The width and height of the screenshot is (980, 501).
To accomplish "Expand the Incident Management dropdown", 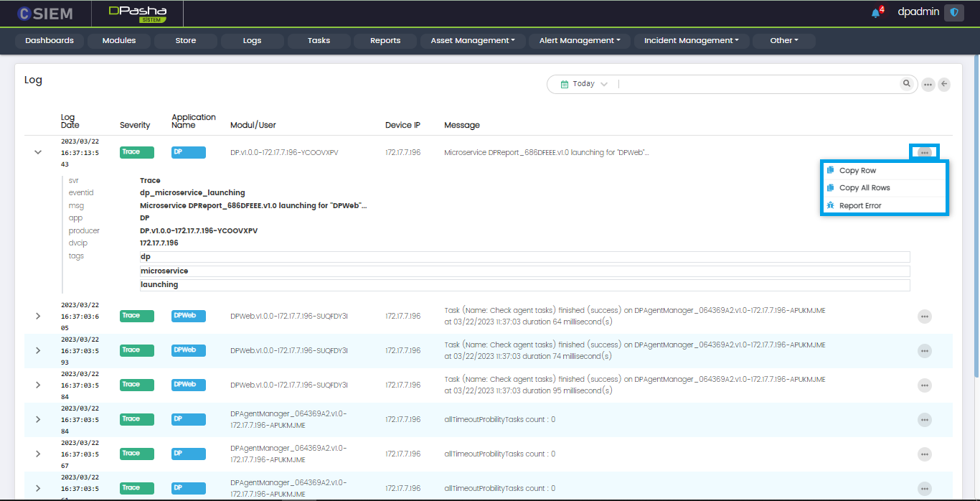I will pyautogui.click(x=691, y=41).
